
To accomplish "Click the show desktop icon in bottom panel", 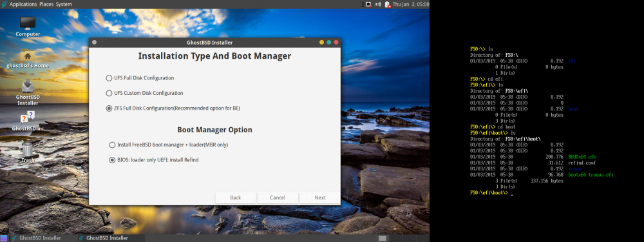I will [x=4, y=238].
